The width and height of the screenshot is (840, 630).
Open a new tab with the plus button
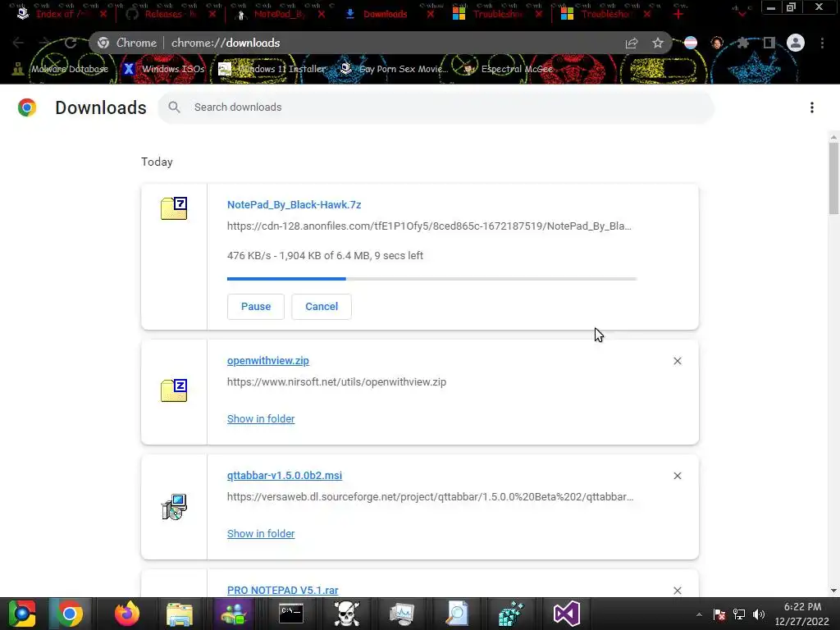pos(678,15)
